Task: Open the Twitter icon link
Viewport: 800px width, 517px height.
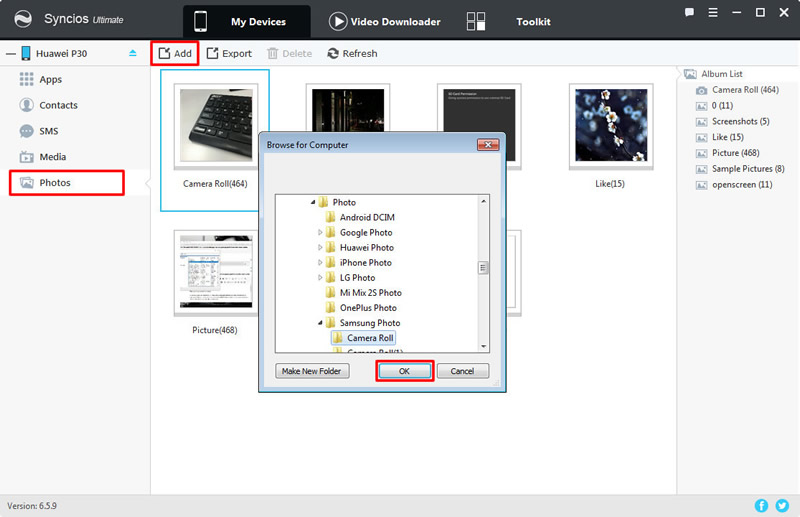Action: [x=782, y=505]
